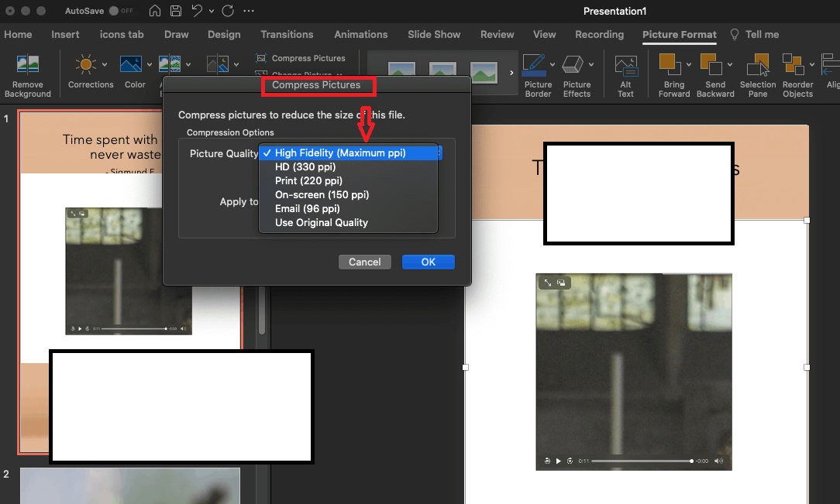Open the Slide Show tab
840x504 pixels.
(x=434, y=34)
